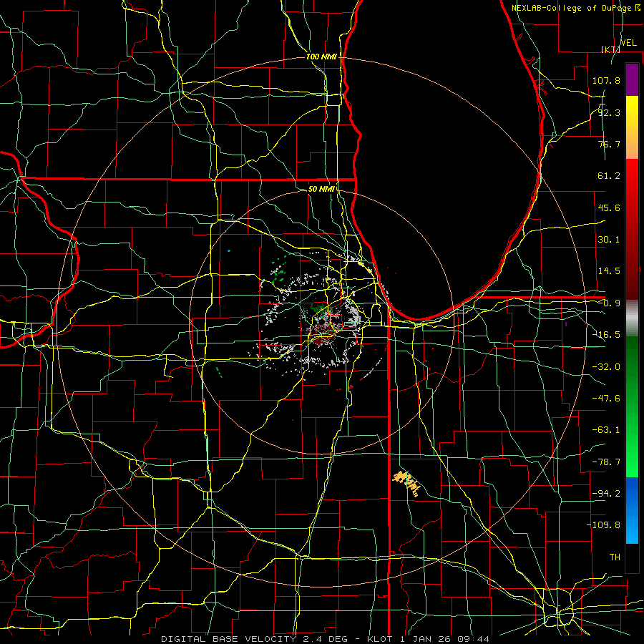Click the 14.5 velocity scale value
The width and height of the screenshot is (644, 644).
tap(609, 271)
